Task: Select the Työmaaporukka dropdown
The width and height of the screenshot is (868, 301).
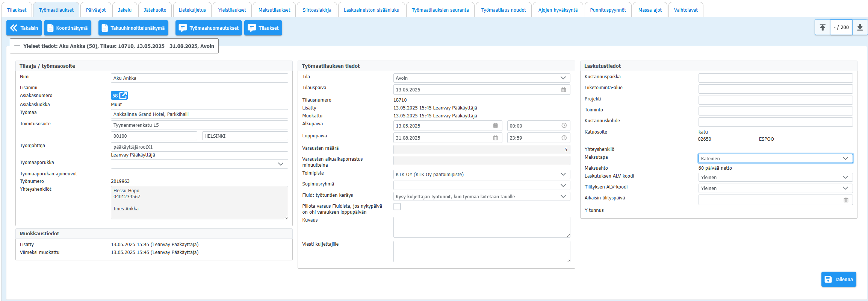Action: [x=199, y=164]
